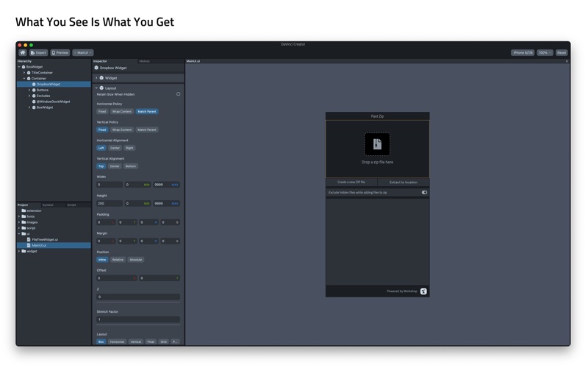
Task: Click the FileTreeWidget.ui file icon
Action: 29,240
